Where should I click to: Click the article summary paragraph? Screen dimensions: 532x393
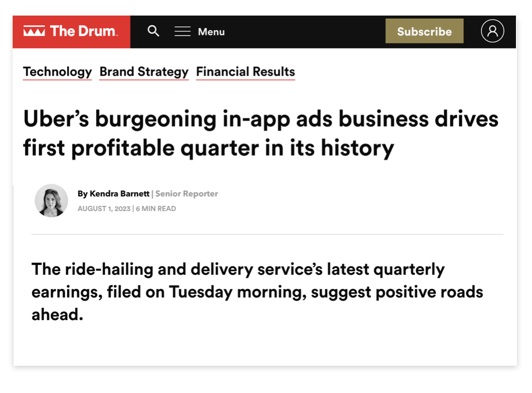pos(257,292)
